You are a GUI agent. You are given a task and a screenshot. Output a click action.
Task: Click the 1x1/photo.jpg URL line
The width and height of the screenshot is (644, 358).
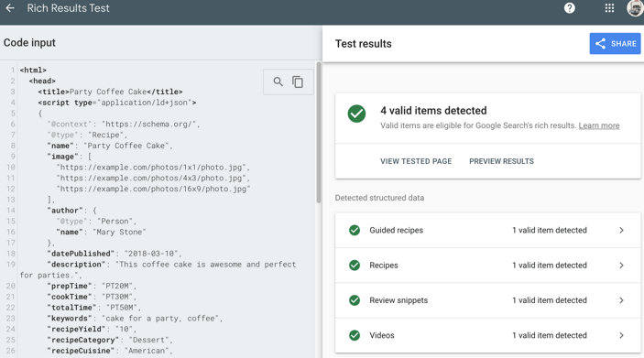point(153,167)
